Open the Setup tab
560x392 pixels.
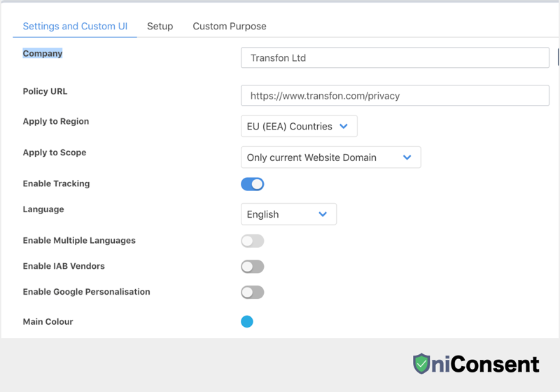point(160,27)
